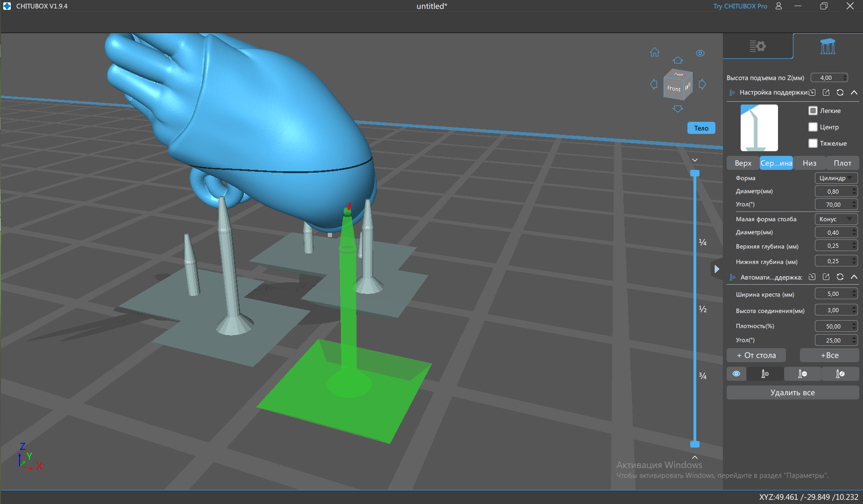The width and height of the screenshot is (863, 504).
Task: Open the Форма dropdown showing Цилиндр
Action: (836, 178)
